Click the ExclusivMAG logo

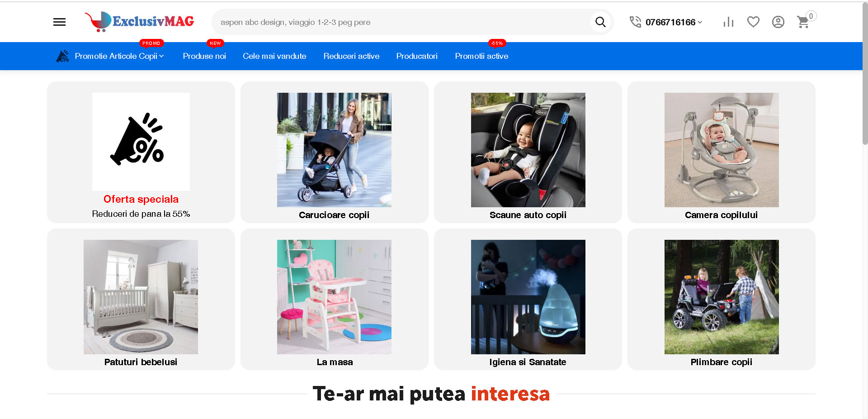tap(139, 22)
